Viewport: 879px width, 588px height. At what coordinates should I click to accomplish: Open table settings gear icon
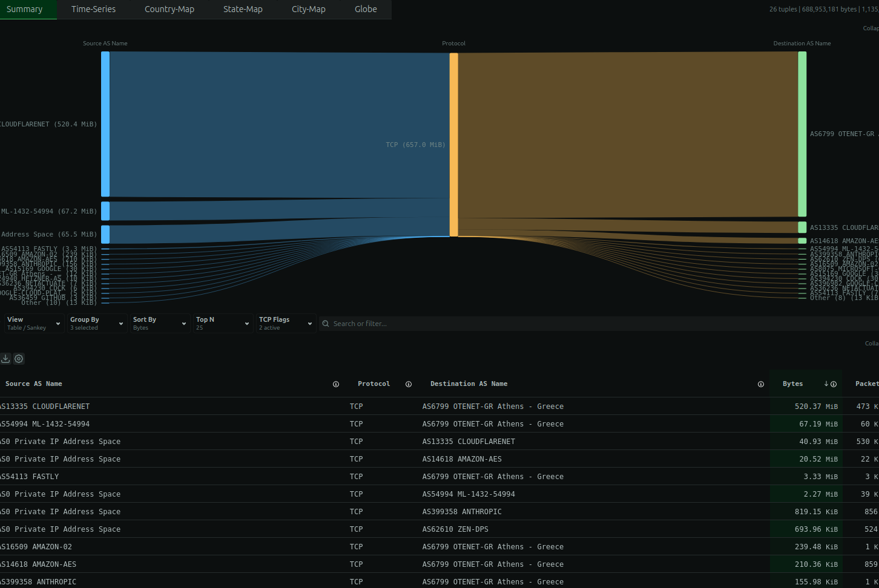tap(19, 359)
